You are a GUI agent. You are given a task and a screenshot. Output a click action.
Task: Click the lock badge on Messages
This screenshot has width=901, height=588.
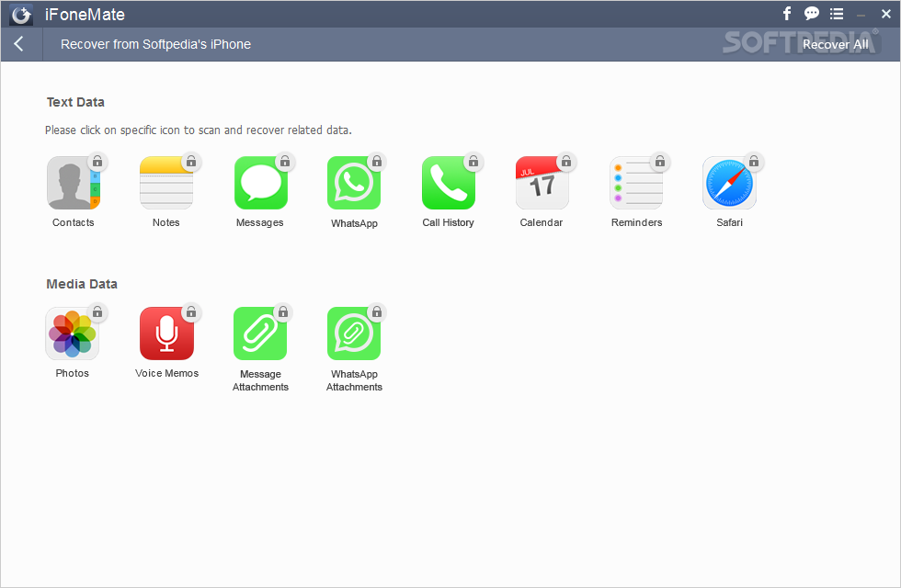point(285,162)
